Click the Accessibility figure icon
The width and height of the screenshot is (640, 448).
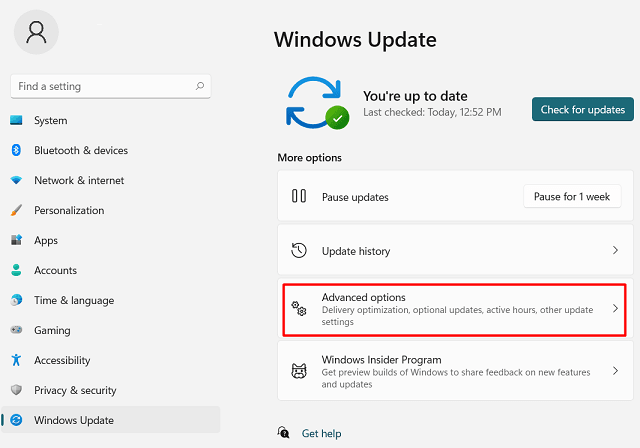click(16, 360)
